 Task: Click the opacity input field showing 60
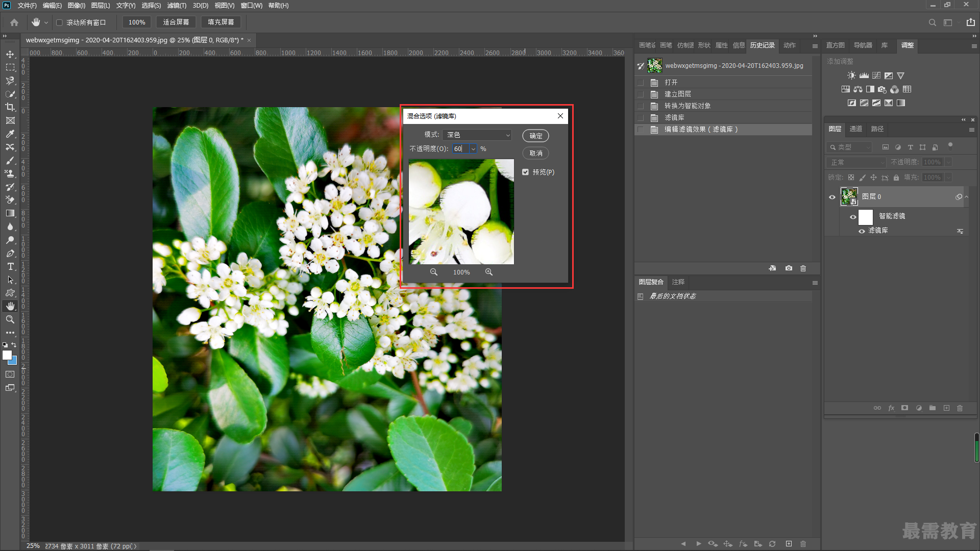tap(460, 149)
